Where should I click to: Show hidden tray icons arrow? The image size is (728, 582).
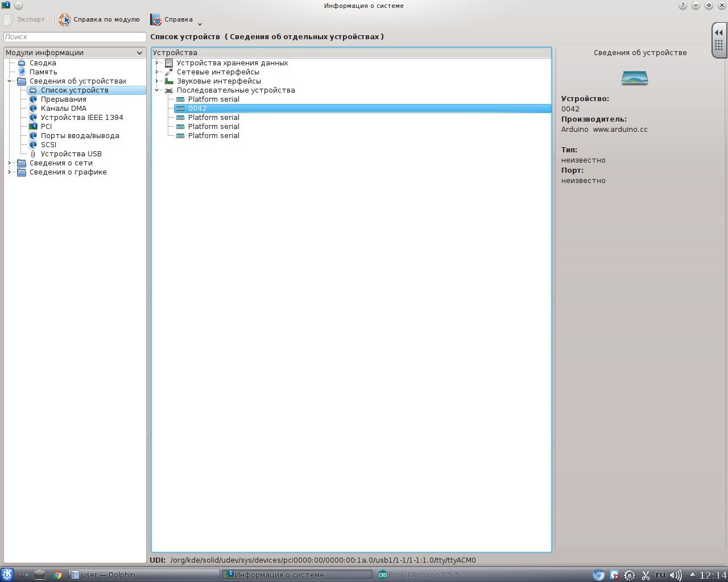point(692,575)
